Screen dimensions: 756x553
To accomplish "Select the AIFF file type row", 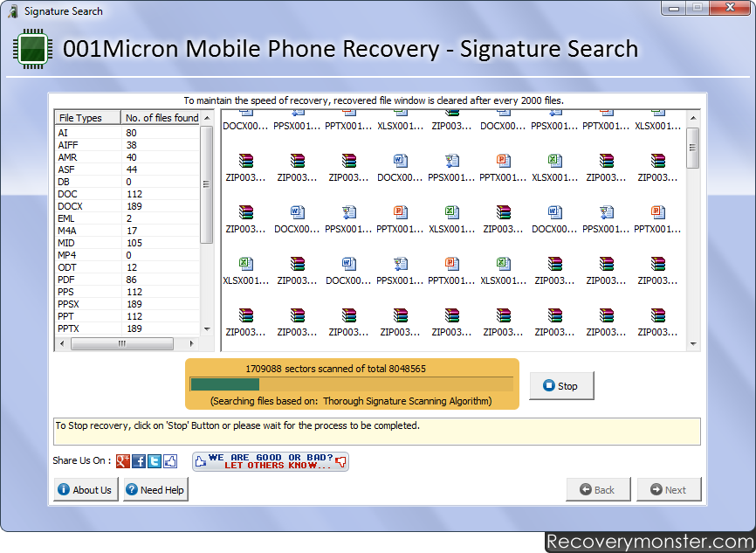I will [x=127, y=145].
